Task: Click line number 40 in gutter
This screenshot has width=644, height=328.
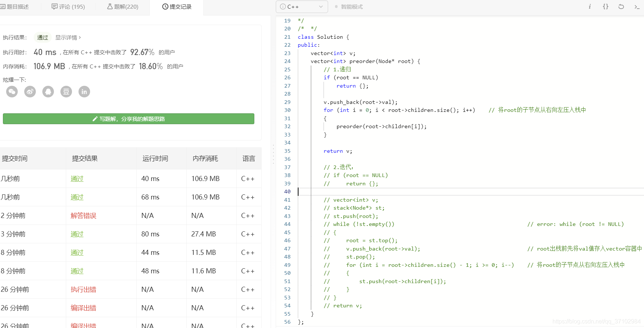Action: (x=287, y=192)
